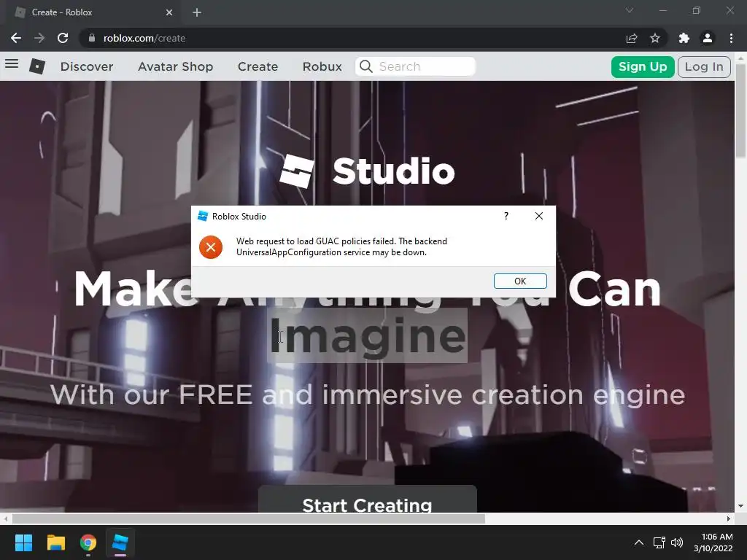Switch to Roblox Studio in the taskbar
Viewport: 747px width, 560px height.
[120, 542]
